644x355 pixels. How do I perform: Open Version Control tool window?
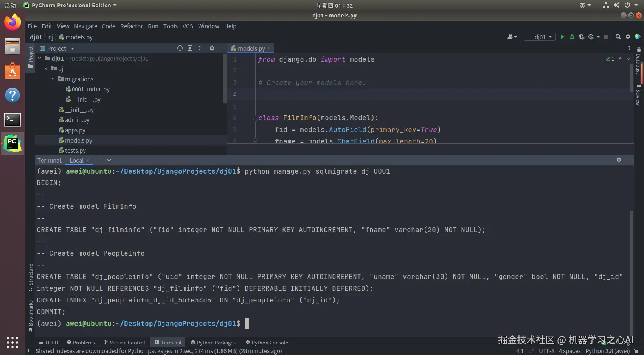(x=124, y=343)
